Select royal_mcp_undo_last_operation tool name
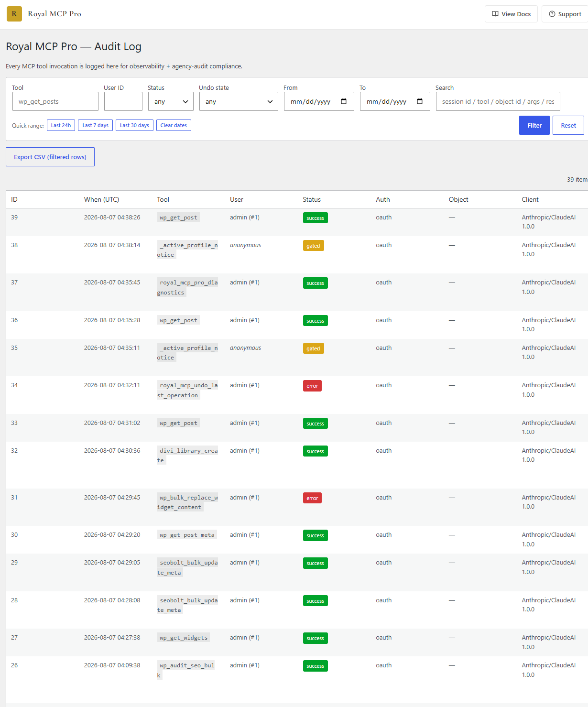 click(x=187, y=390)
